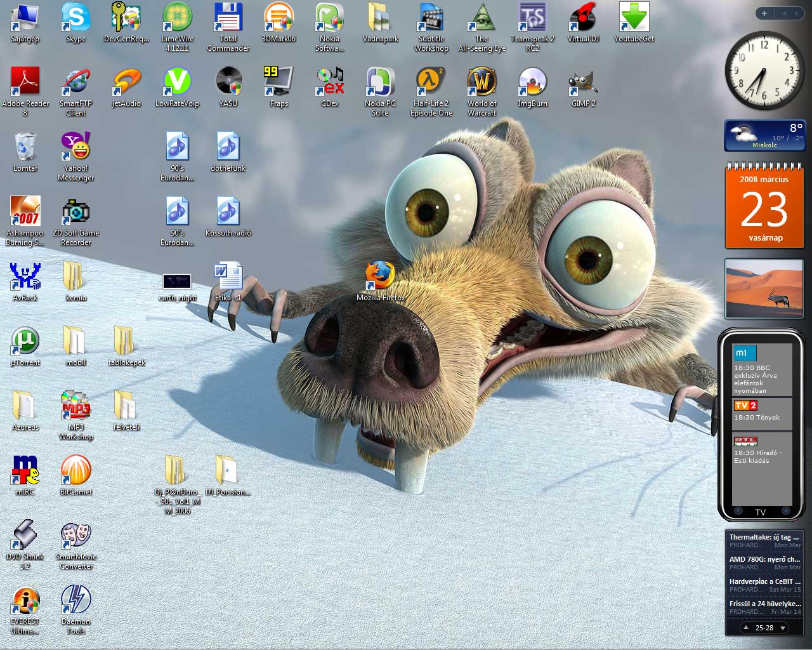The height and width of the screenshot is (650, 812).
Task: Open the Daemon Tools shortcut
Action: [76, 600]
